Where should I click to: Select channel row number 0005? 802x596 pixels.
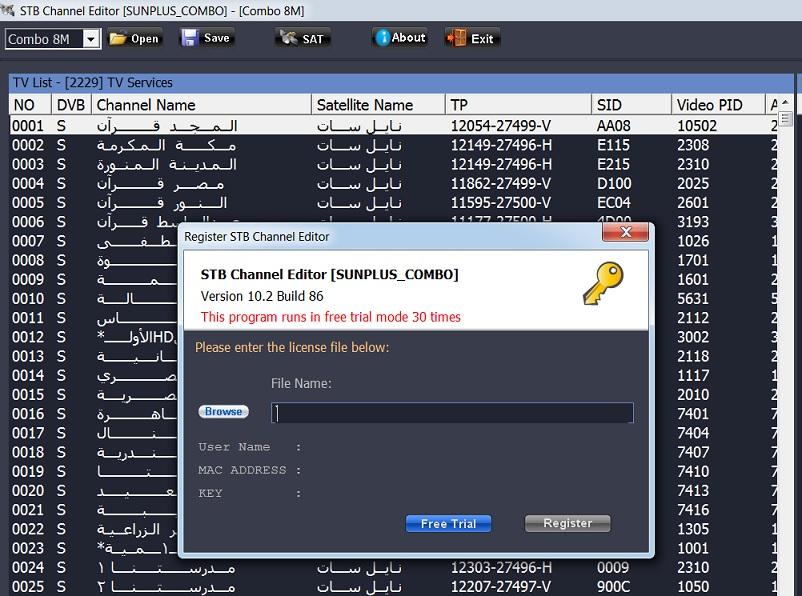click(394, 203)
